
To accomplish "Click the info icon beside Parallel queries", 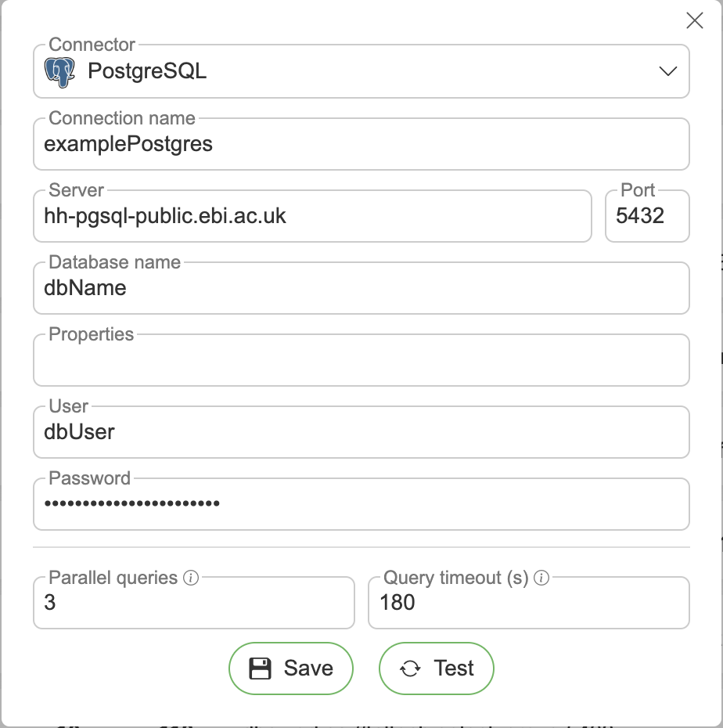I will pyautogui.click(x=190, y=578).
